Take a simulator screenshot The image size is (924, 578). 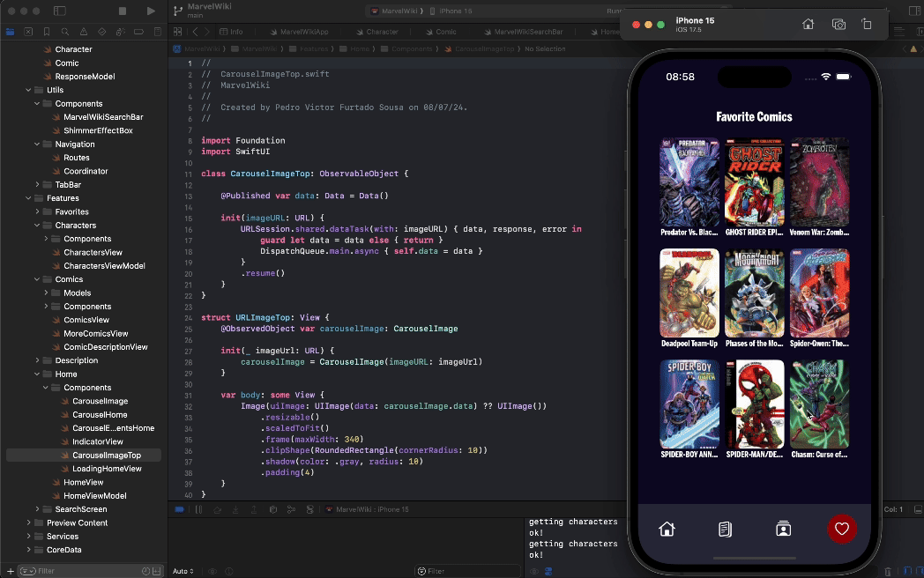click(838, 24)
